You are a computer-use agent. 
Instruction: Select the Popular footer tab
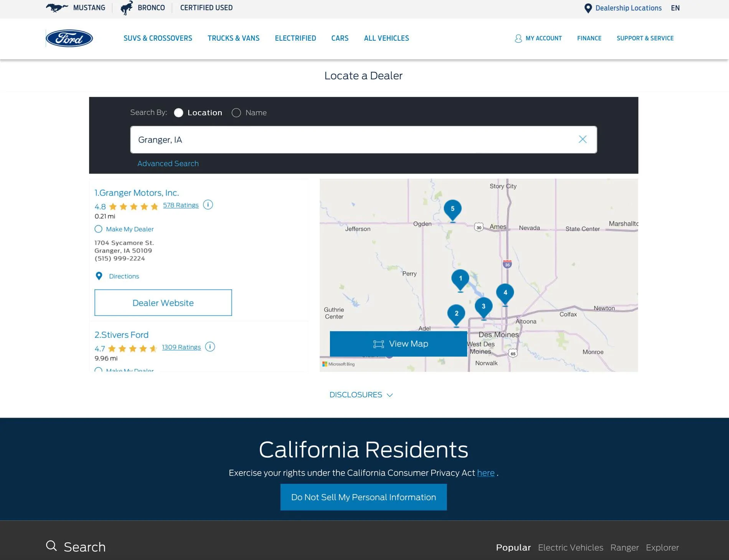pyautogui.click(x=513, y=547)
